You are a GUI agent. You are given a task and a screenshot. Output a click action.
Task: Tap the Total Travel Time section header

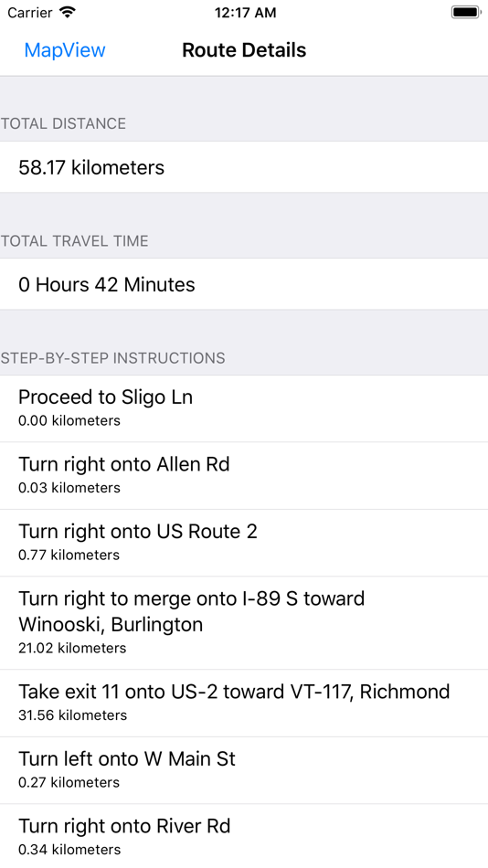tap(74, 241)
